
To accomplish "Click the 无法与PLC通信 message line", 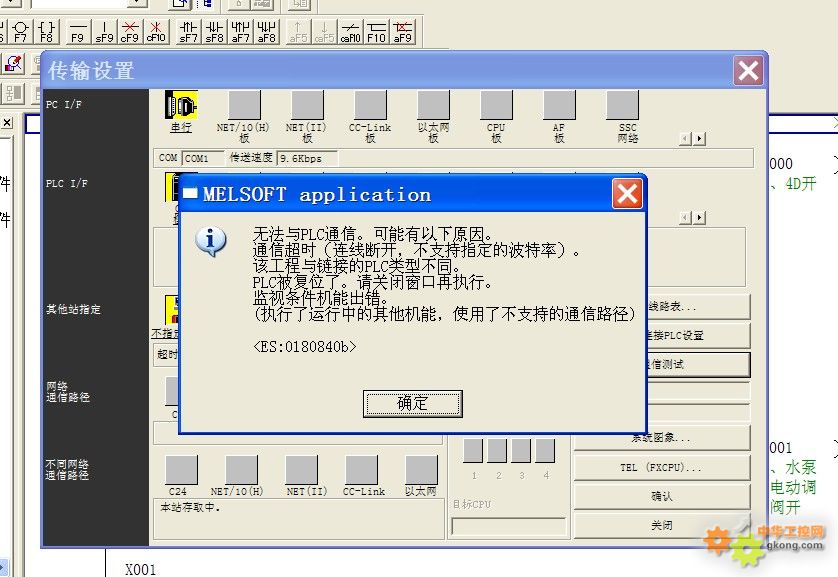I will tap(373, 233).
